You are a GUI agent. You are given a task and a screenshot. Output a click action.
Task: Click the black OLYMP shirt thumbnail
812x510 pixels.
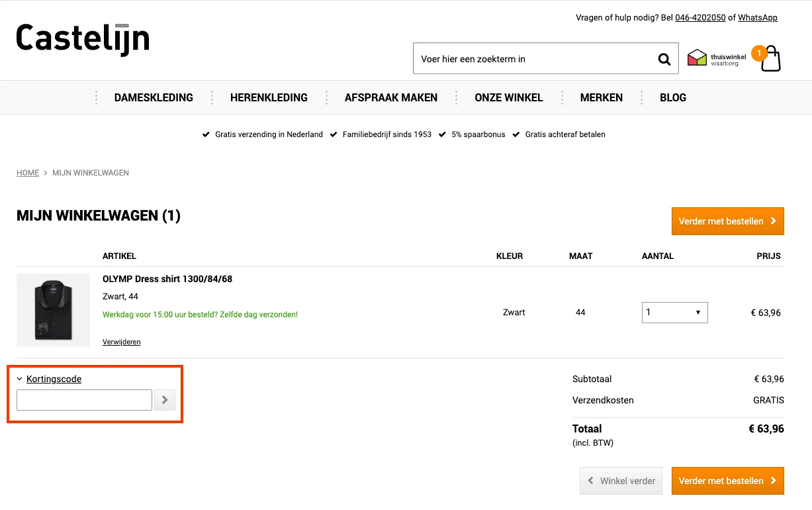53,310
